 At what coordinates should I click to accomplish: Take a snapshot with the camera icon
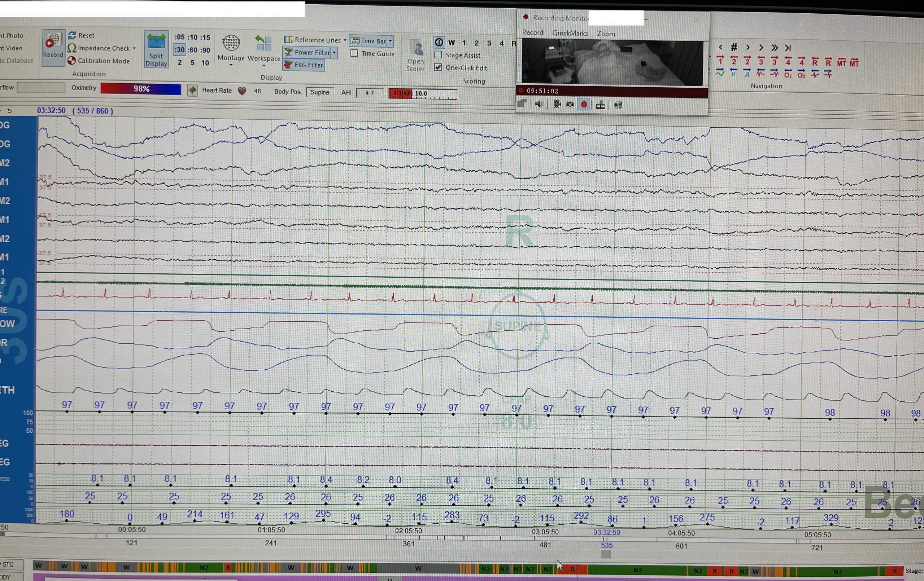point(570,104)
